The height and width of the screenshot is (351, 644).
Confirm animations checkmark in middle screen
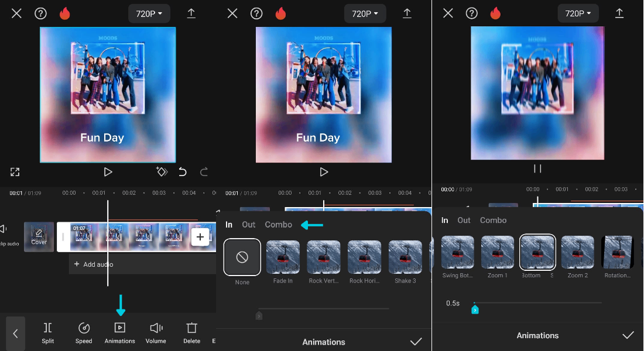[416, 342]
